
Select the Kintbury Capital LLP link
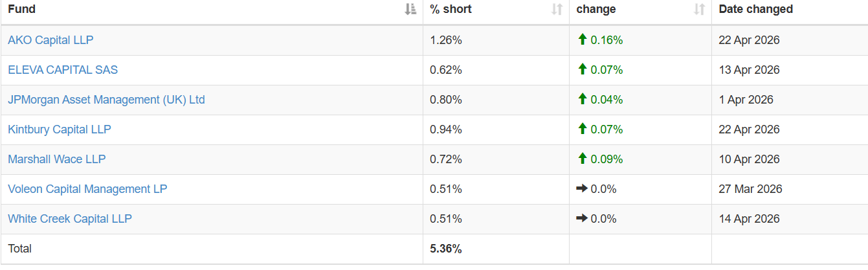coord(60,129)
